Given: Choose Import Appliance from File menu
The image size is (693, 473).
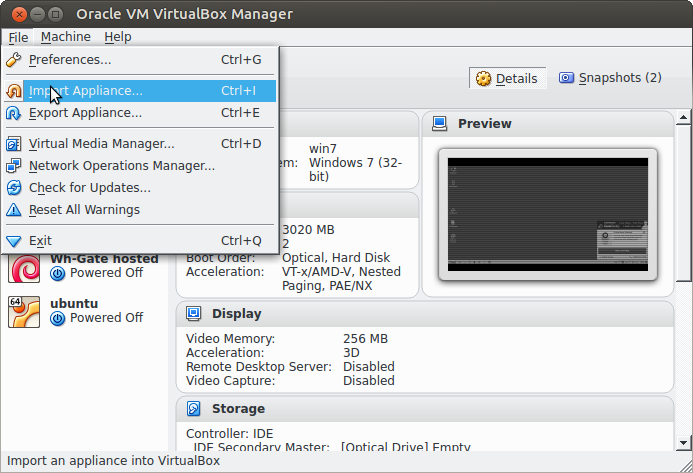Looking at the screenshot, I should (86, 91).
